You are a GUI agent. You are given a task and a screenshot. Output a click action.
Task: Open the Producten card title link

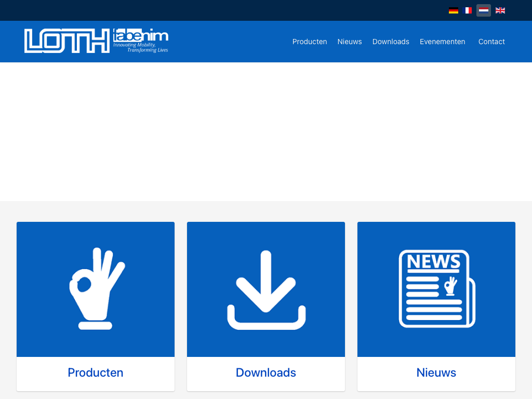(96, 373)
